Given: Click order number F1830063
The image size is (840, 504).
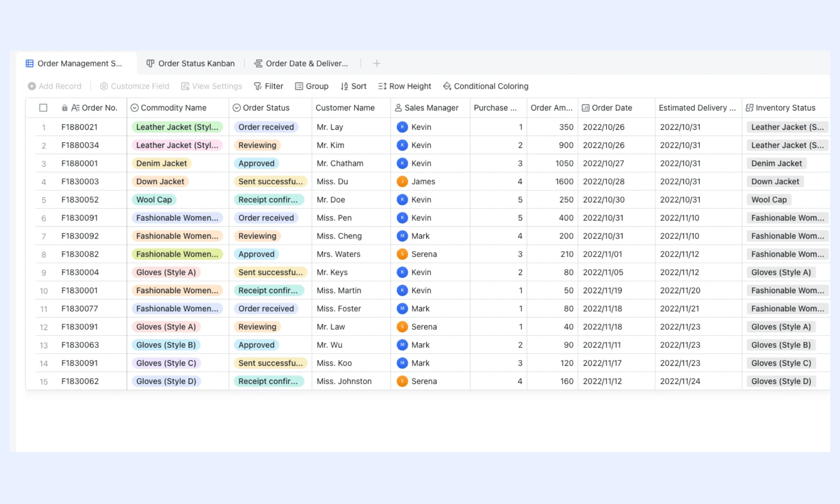Looking at the screenshot, I should [80, 345].
